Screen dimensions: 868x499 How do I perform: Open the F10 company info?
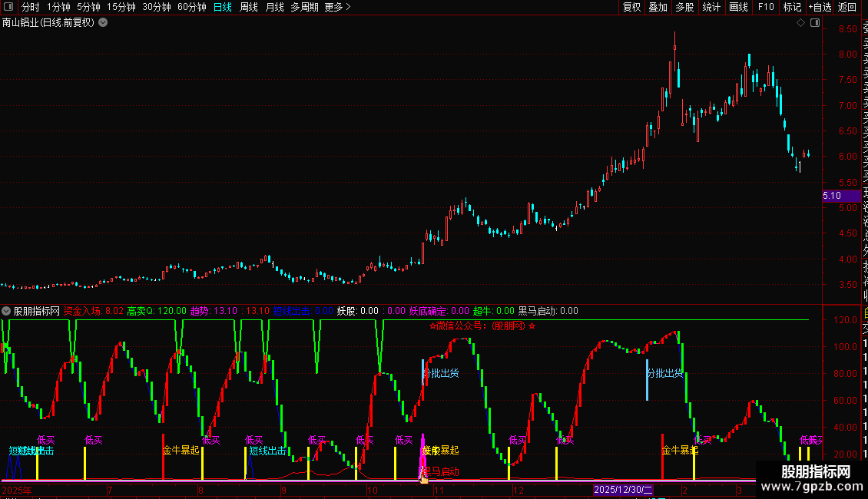click(766, 7)
